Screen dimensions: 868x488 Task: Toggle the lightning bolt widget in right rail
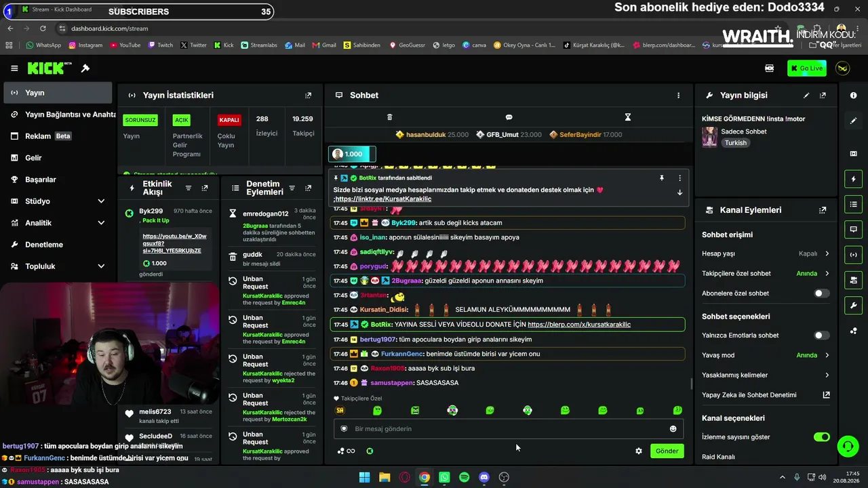tap(854, 179)
